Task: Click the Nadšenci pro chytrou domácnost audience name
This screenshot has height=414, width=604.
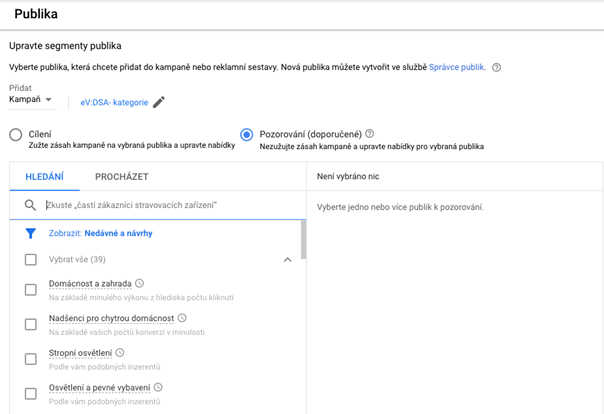Action: pyautogui.click(x=112, y=318)
